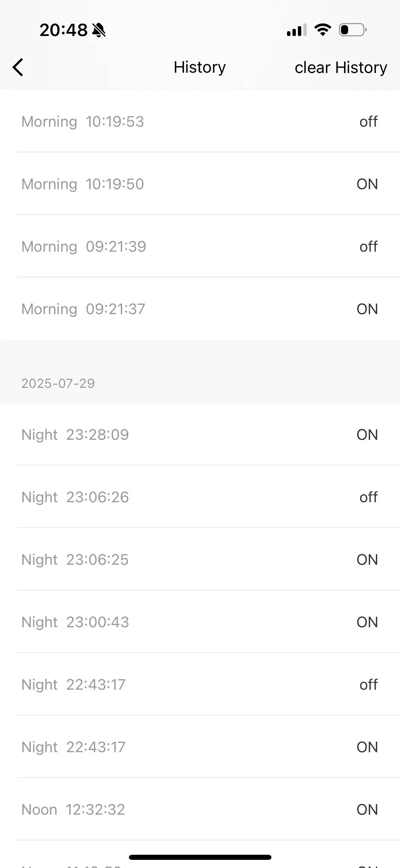The height and width of the screenshot is (868, 400).
Task: Tap the Wi-Fi status icon
Action: point(323,30)
